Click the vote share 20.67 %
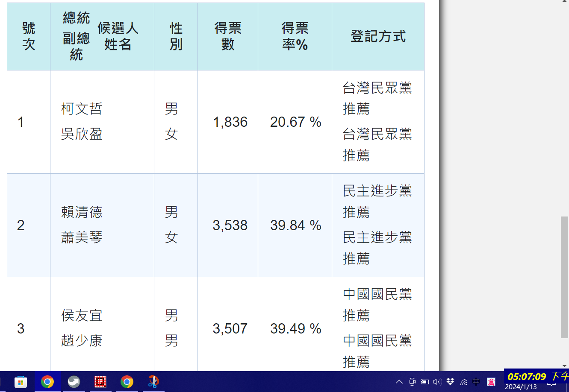Image resolution: width=569 pixels, height=392 pixels. click(x=296, y=122)
